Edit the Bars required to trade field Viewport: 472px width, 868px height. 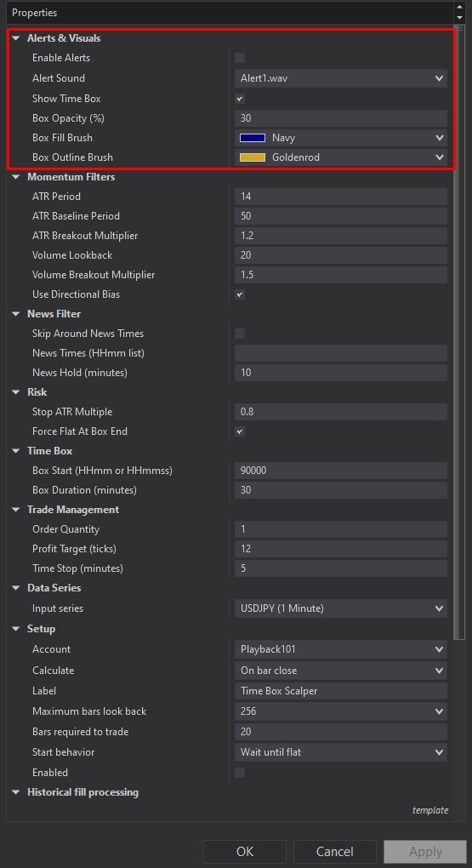tap(341, 732)
